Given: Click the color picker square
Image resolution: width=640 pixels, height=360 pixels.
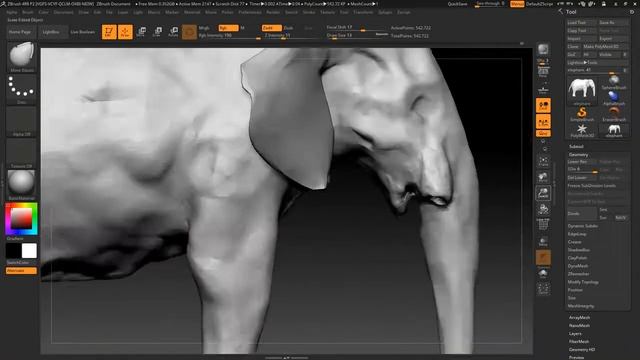Looking at the screenshot, I should click(x=21, y=218).
